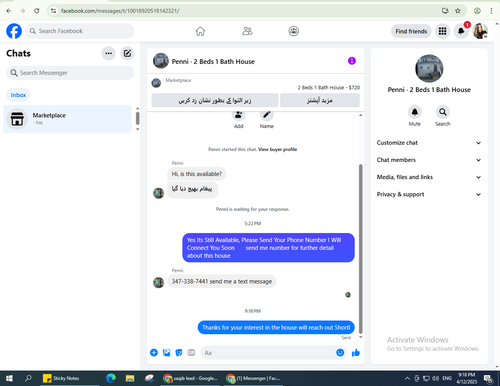The height and width of the screenshot is (386, 500).
Task: Click the Search Facebook field
Action: pos(80,31)
